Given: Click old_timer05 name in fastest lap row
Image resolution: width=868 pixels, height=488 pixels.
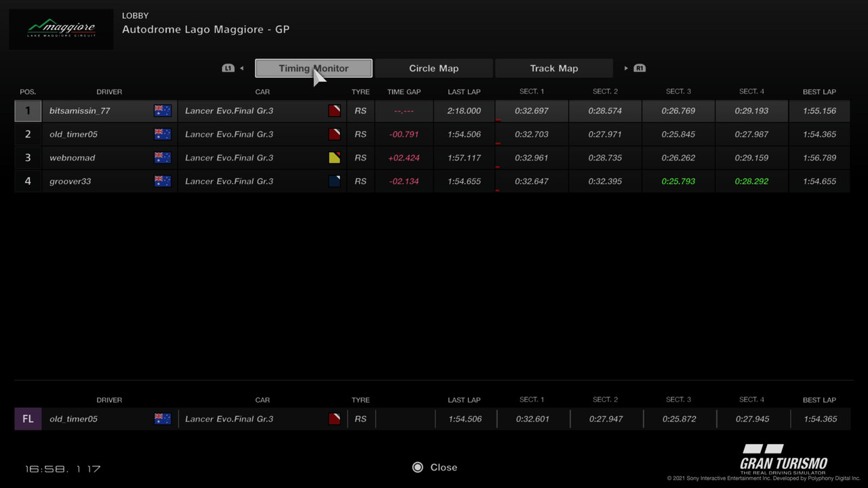Looking at the screenshot, I should 73,419.
